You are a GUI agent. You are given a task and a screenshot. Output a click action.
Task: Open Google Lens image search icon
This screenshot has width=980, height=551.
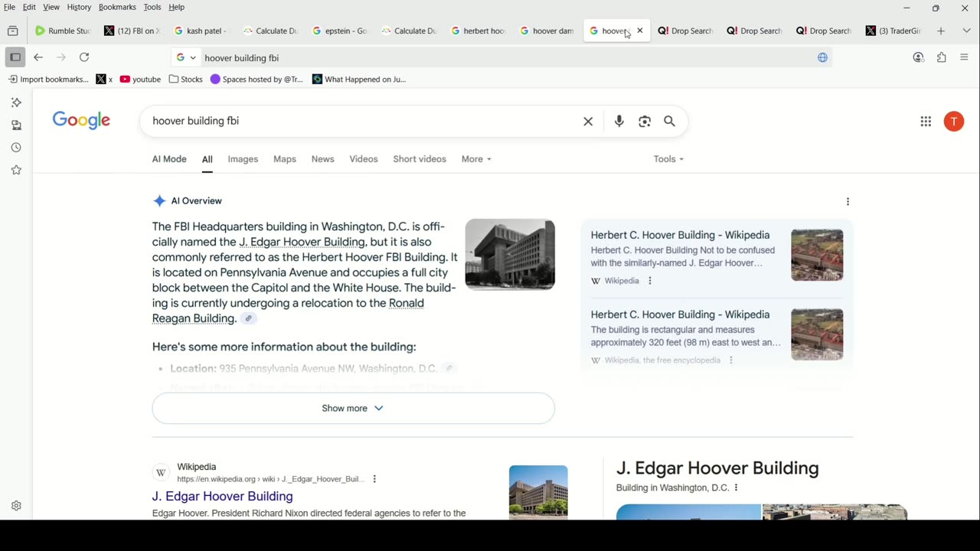(x=645, y=121)
